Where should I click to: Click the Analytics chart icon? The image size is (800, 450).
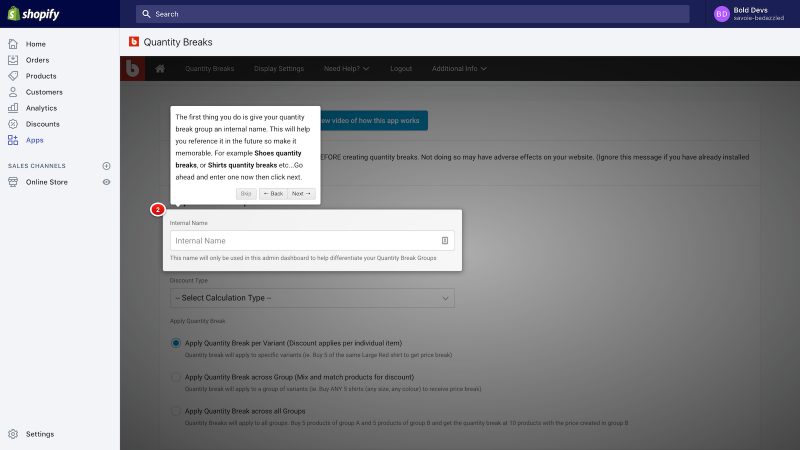pos(13,108)
